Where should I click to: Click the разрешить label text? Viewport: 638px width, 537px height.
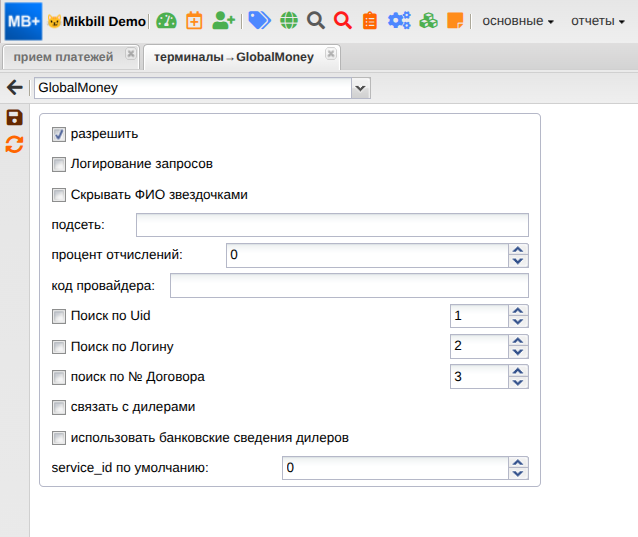[x=105, y=134]
